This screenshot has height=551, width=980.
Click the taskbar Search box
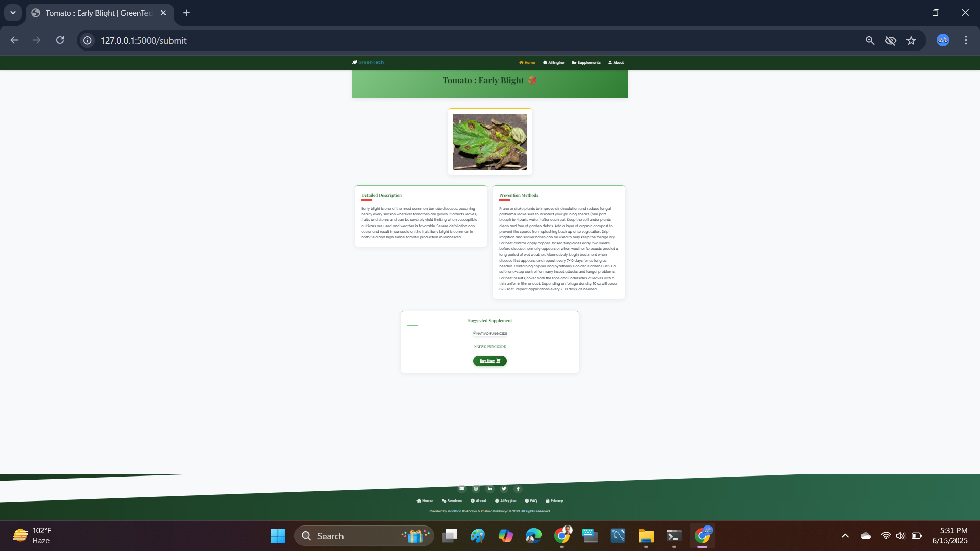point(364,536)
